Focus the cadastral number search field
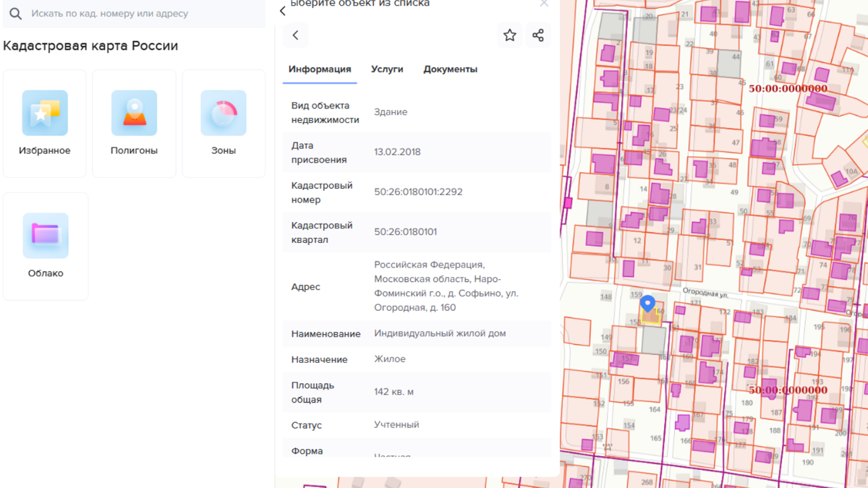This screenshot has width=868, height=488. [x=135, y=14]
